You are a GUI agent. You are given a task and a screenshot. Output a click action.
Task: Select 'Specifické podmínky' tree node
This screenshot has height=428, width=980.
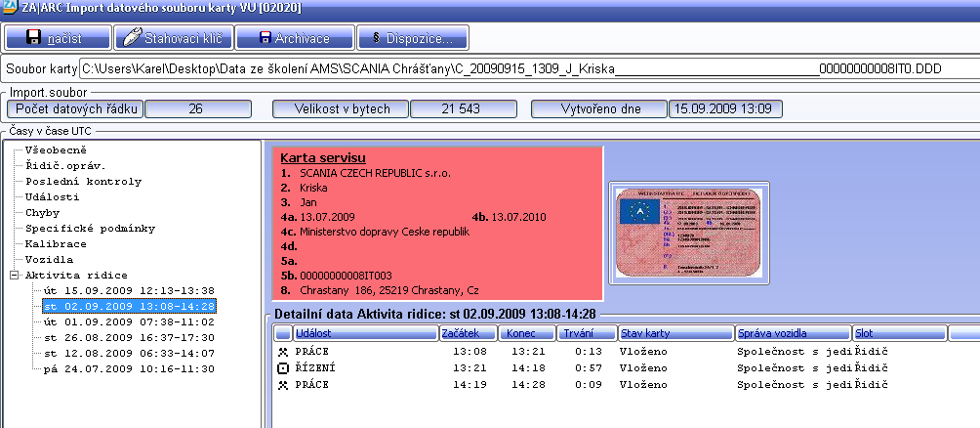tap(90, 229)
